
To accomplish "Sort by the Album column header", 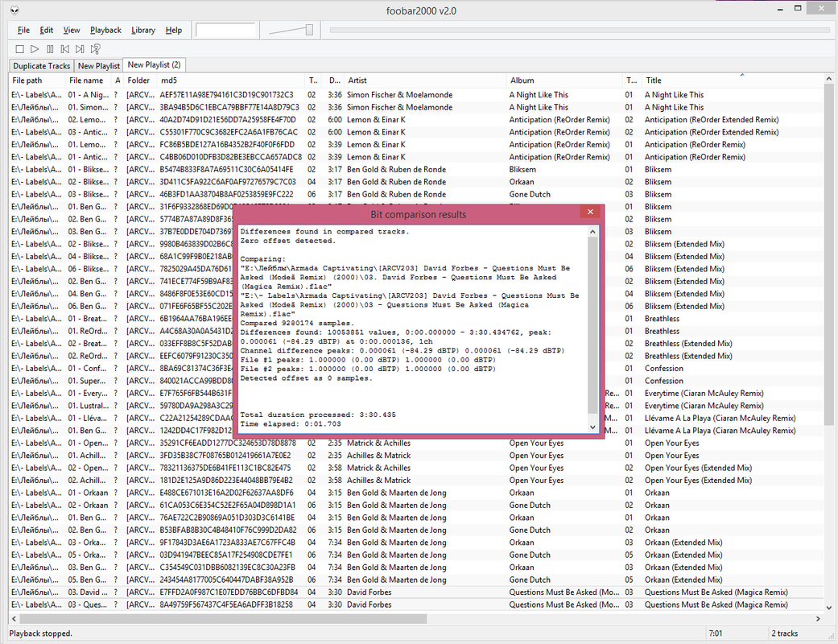I will (564, 80).
